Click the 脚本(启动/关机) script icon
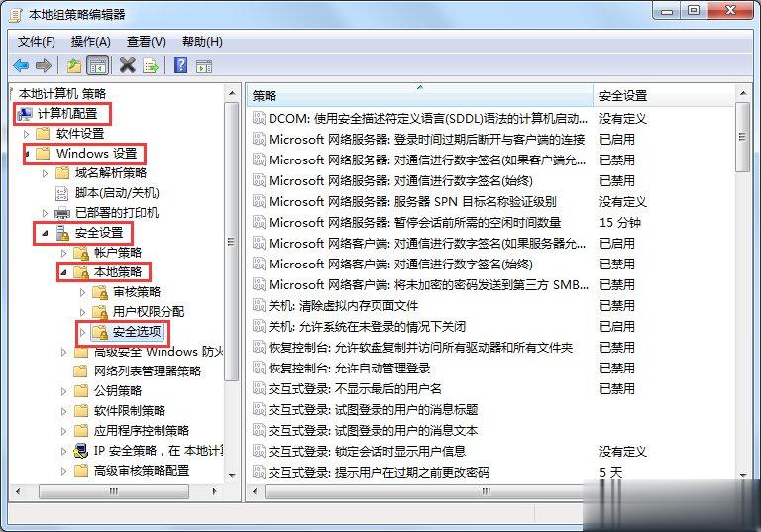761x532 pixels. pos(62,193)
